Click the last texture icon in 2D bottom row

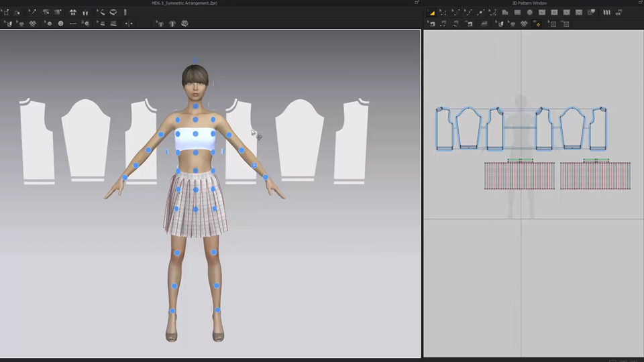(x=566, y=24)
